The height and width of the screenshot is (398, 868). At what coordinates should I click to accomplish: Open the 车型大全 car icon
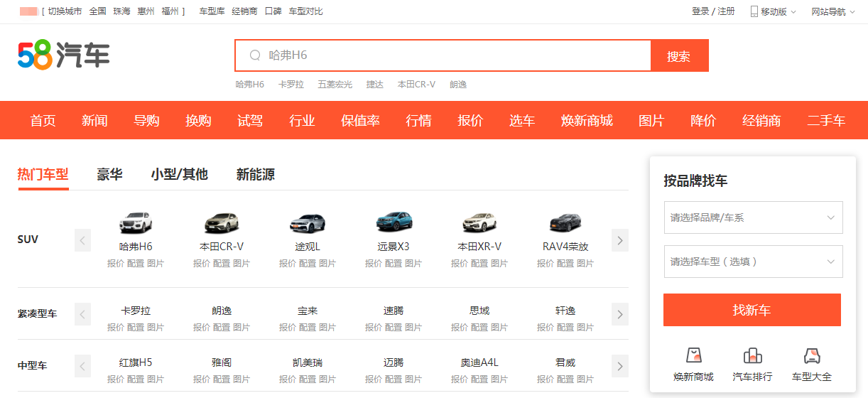click(812, 355)
